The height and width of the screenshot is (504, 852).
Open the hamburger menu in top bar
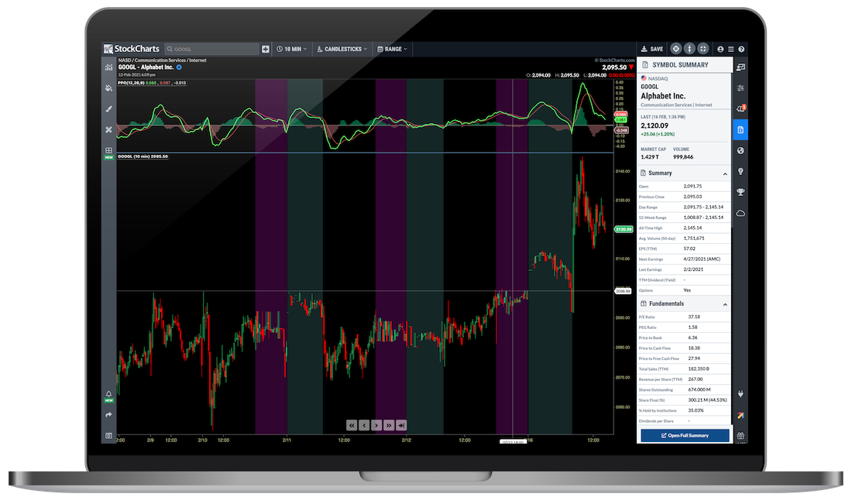(x=730, y=49)
